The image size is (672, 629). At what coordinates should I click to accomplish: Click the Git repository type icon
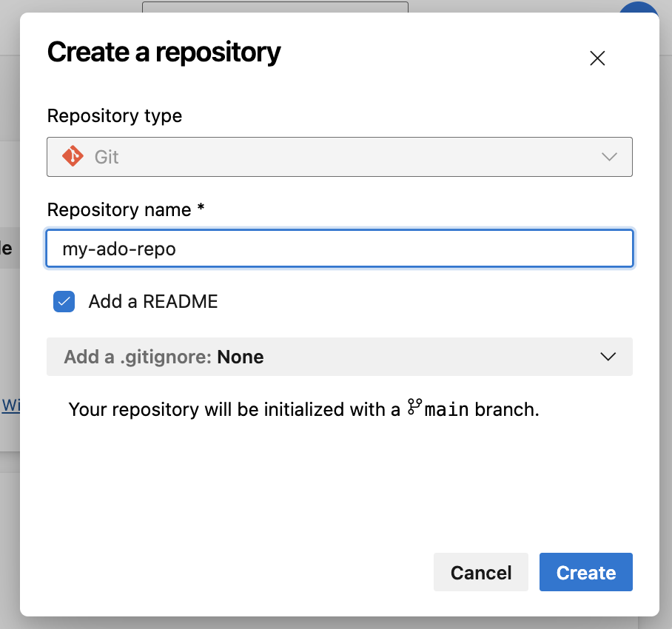(73, 156)
